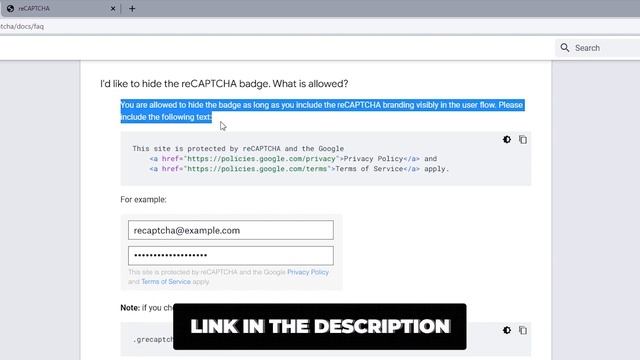Click the hide reCAPTCHA badge question heading
The width and height of the screenshot is (640, 360).
point(224,84)
